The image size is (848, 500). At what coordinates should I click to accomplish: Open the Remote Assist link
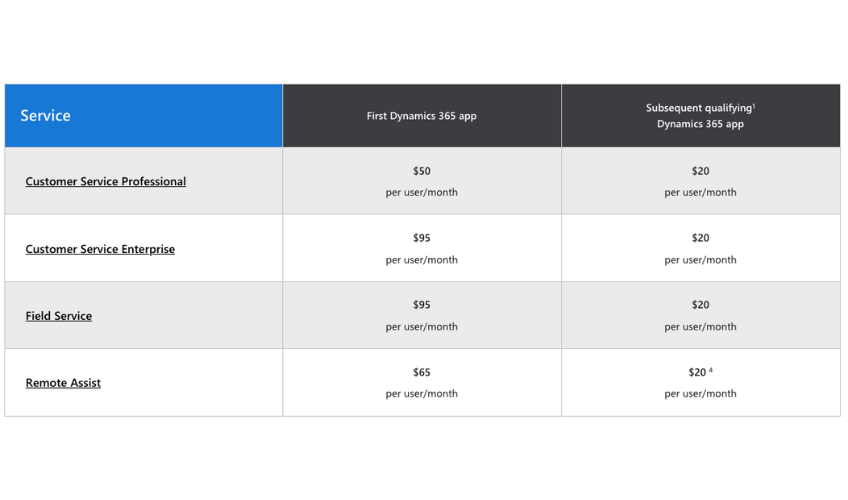coord(63,383)
